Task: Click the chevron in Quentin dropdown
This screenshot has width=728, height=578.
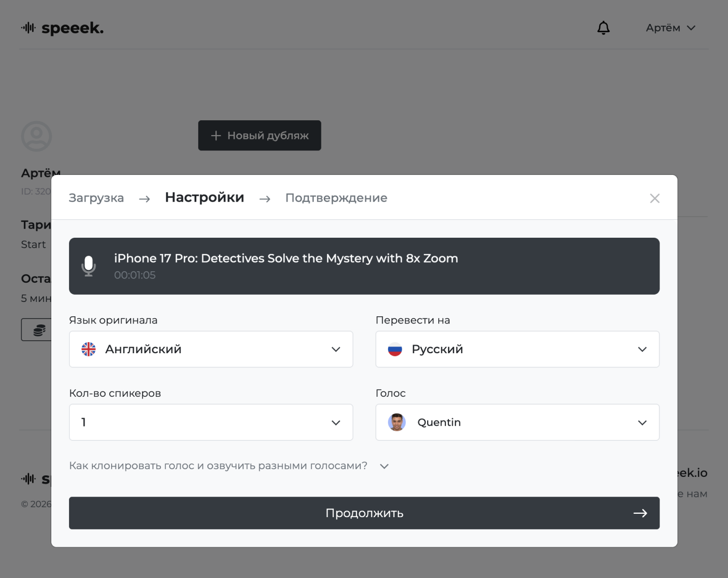Action: [x=642, y=423]
